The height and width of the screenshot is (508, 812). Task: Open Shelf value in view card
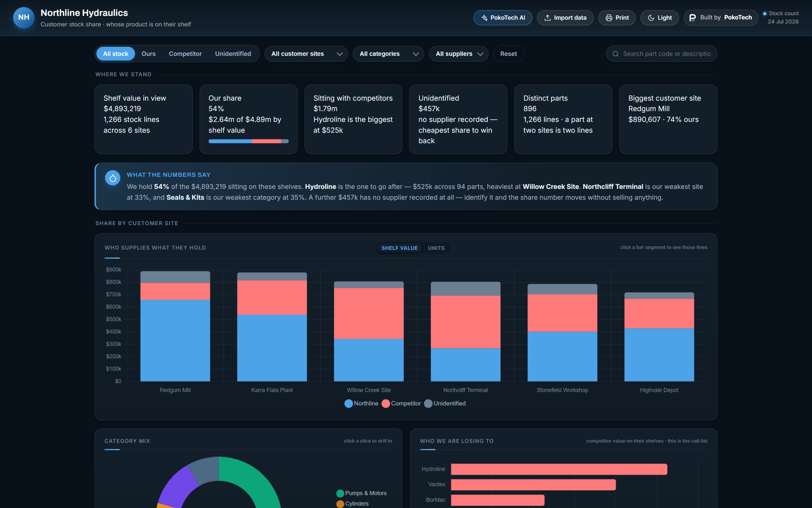pyautogui.click(x=144, y=119)
